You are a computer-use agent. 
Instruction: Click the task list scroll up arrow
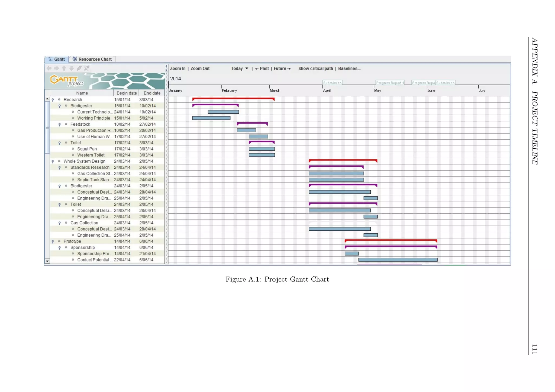(47, 99)
